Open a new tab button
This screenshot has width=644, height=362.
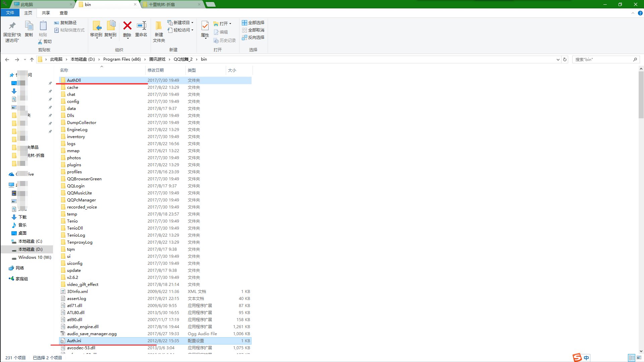(210, 4)
